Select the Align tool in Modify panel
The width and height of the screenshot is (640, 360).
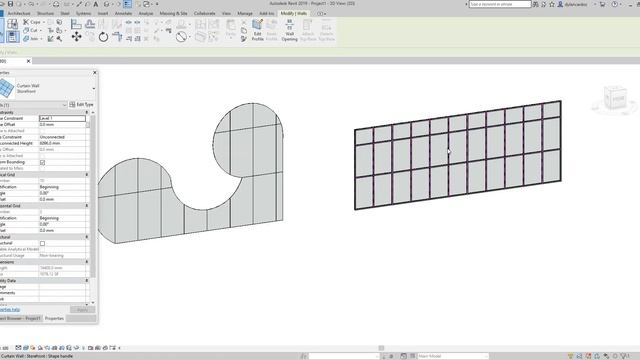(76, 24)
